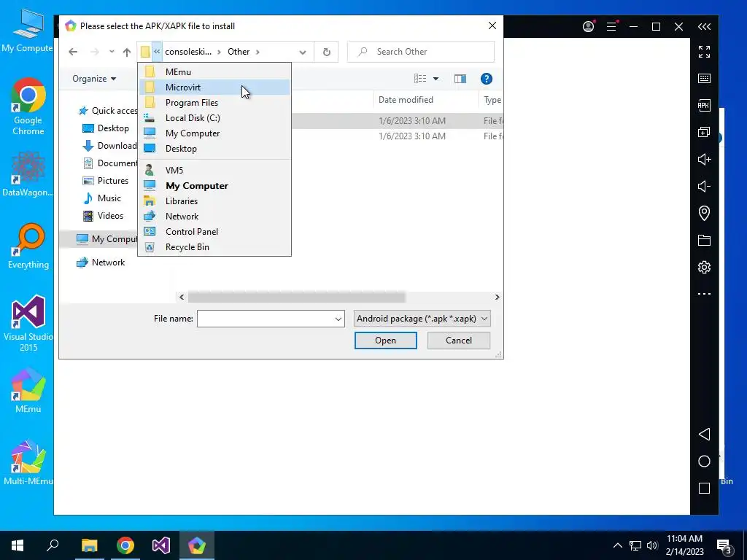This screenshot has height=560, width=747.
Task: Open Multi-MEmu desktop shortcut
Action: point(28,462)
